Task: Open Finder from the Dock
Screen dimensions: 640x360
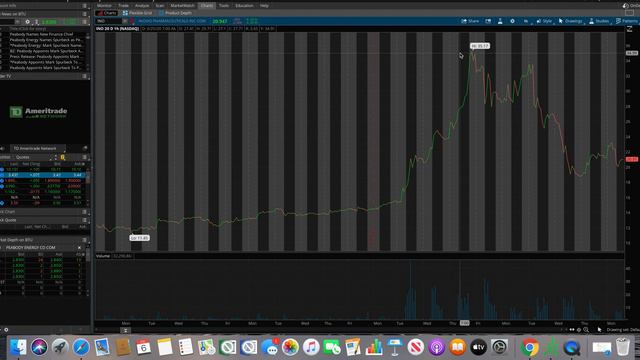Action: [18, 347]
